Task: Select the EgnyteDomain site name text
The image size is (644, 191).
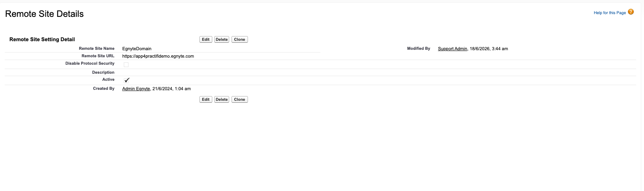Action: click(137, 49)
